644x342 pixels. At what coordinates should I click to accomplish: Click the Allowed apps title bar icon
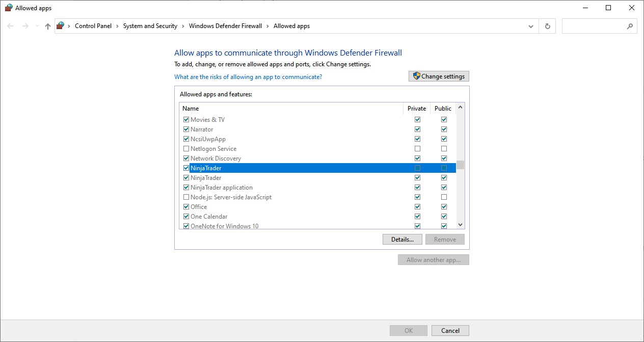click(x=9, y=8)
